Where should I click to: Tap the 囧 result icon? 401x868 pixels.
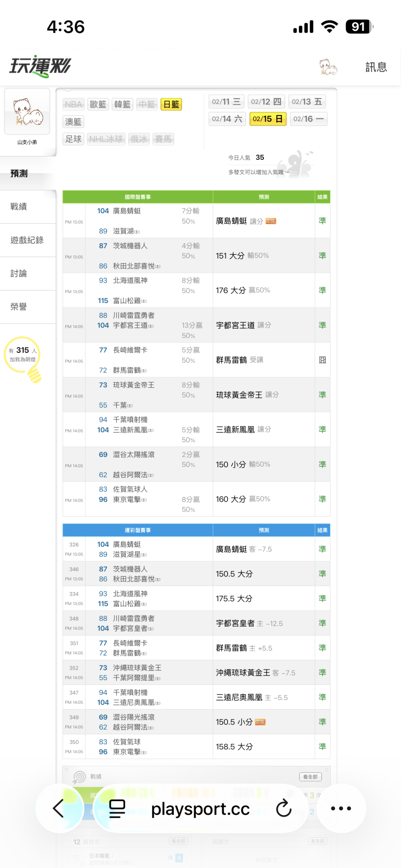point(322,360)
